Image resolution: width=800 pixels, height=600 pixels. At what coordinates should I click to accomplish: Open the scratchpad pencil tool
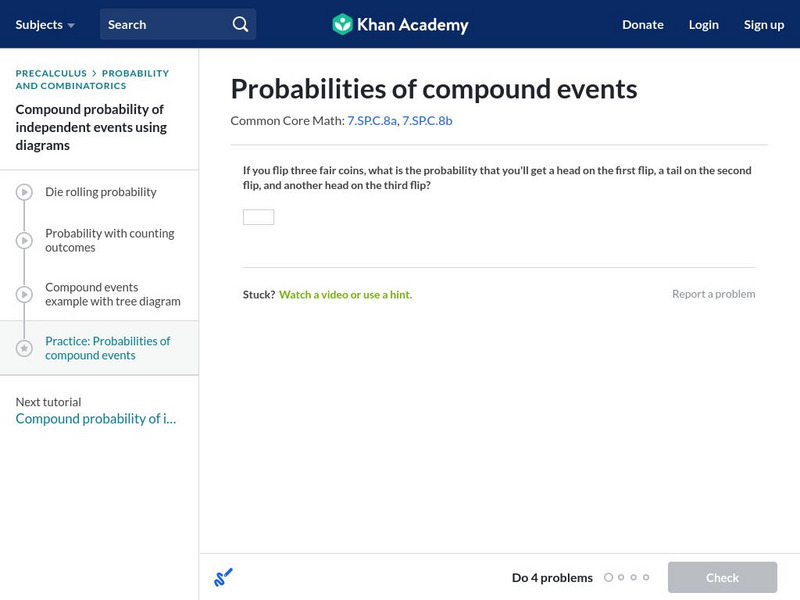(223, 577)
